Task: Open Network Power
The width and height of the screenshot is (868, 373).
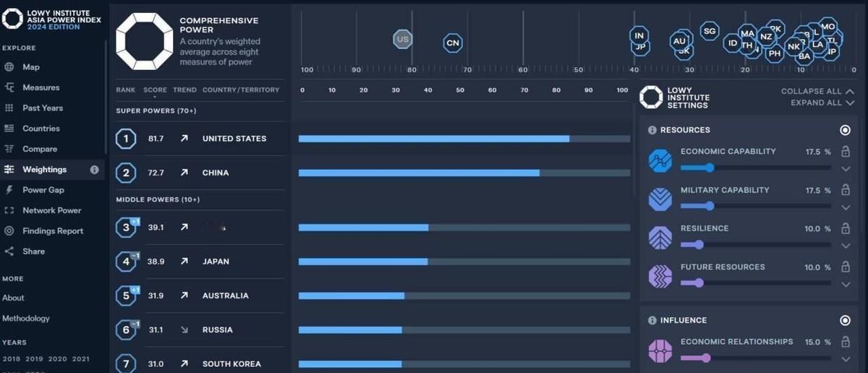Action: 52,210
